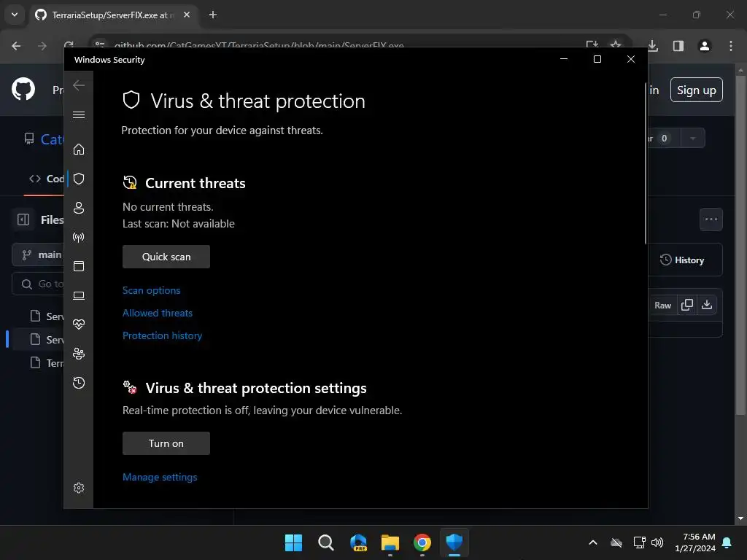Image resolution: width=747 pixels, height=560 pixels.
Task: Click the Quick scan button
Action: (x=166, y=257)
